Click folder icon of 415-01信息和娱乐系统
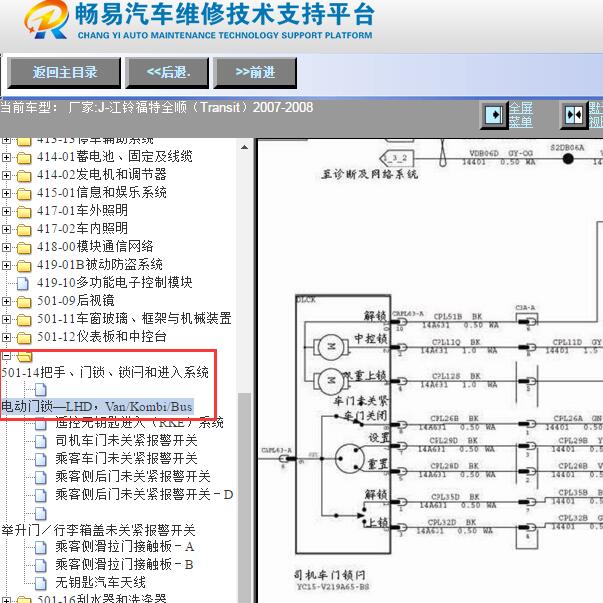The width and height of the screenshot is (603, 603). 24,194
